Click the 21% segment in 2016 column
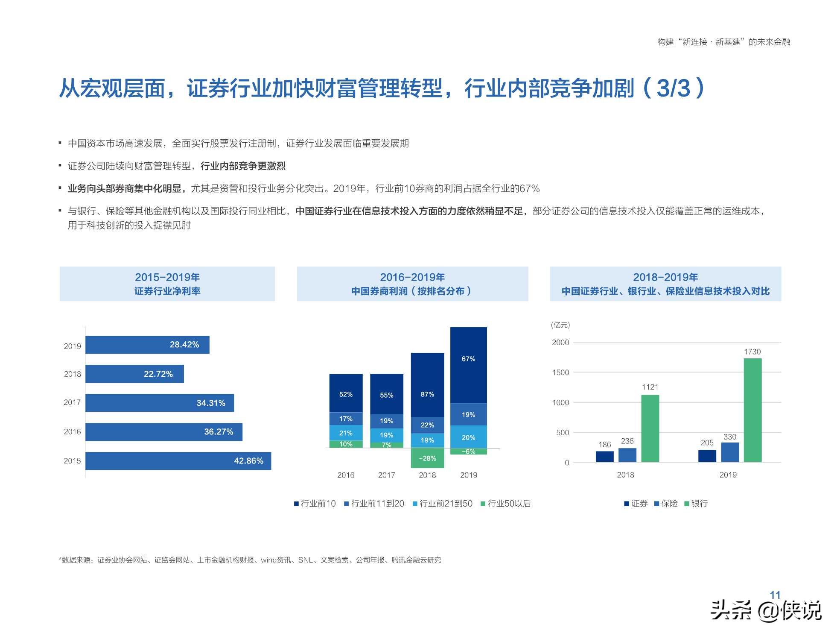 346,433
